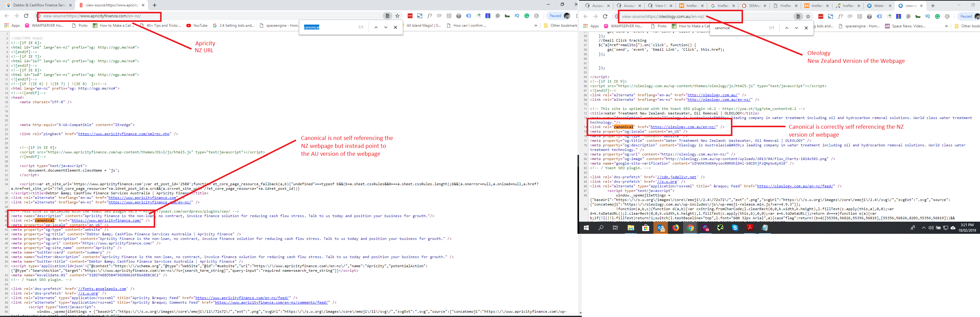Image resolution: width=980 pixels, height=317 pixels.
Task: Click the bw extension icon in left window
Action: point(507,16)
